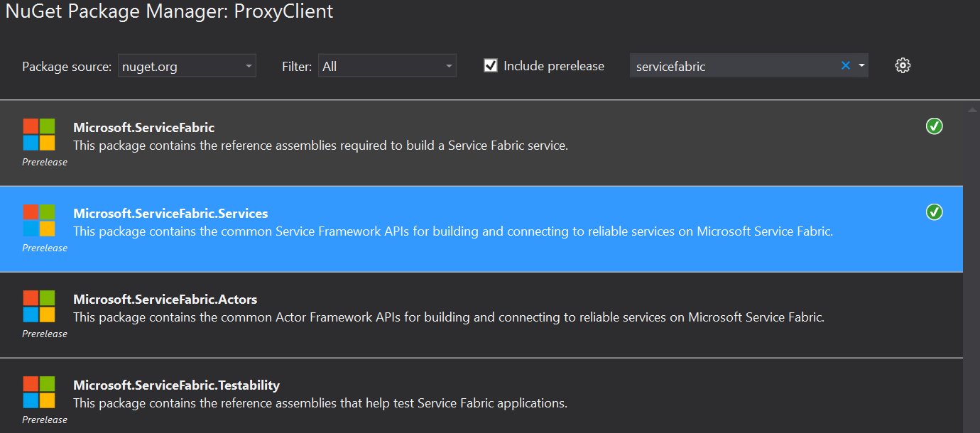Click the Microsoft.ServiceFabric package logo

pos(38,134)
